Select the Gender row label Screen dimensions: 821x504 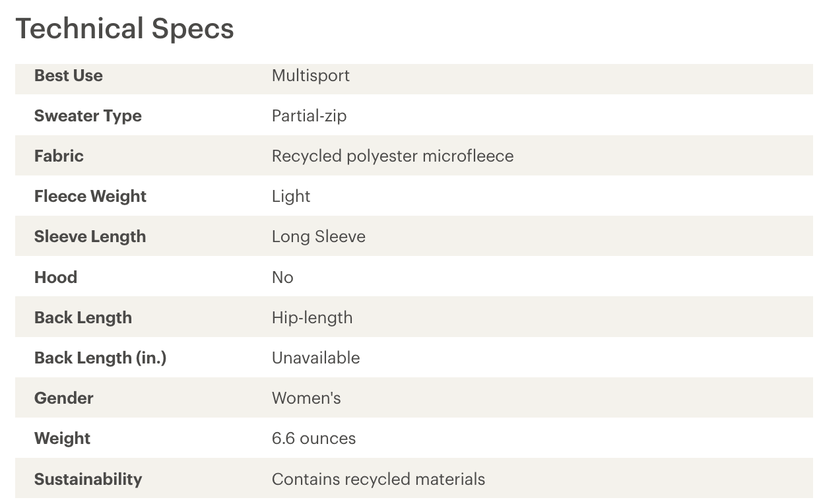point(64,398)
